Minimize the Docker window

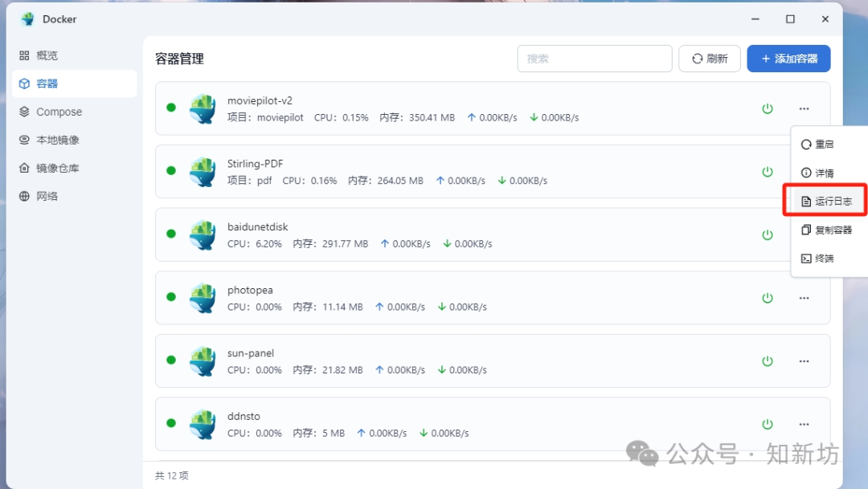(755, 19)
